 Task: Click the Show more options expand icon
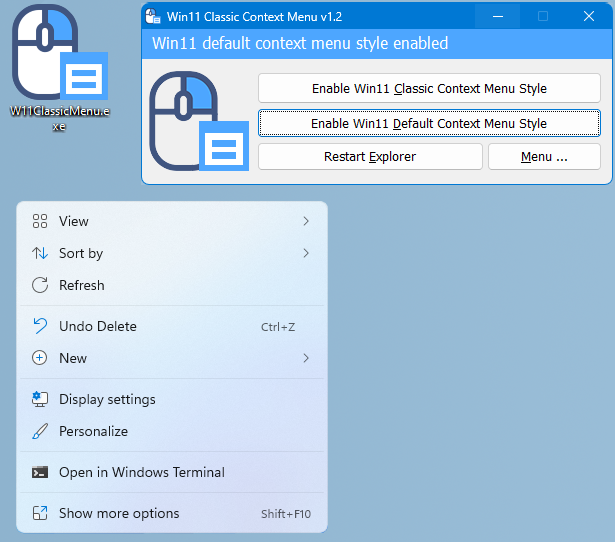[x=40, y=513]
